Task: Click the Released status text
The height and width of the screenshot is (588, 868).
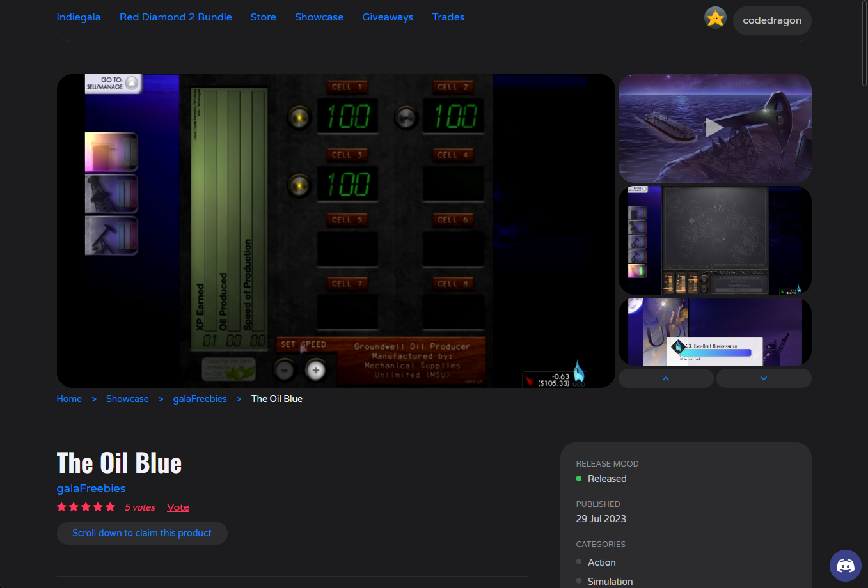Action: tap(607, 479)
